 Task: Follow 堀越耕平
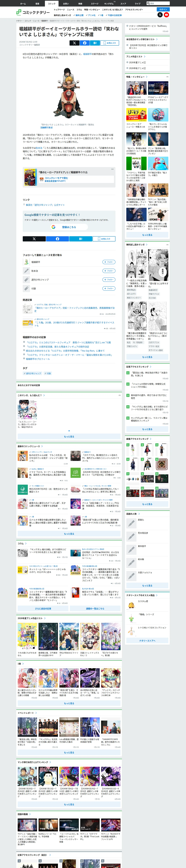coord(109,262)
